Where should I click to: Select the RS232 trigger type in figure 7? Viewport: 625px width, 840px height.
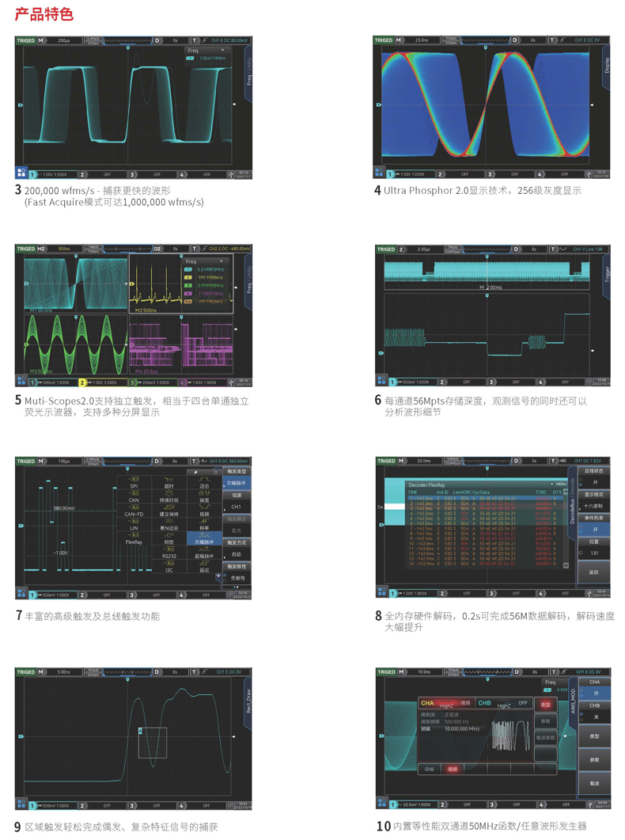[169, 553]
